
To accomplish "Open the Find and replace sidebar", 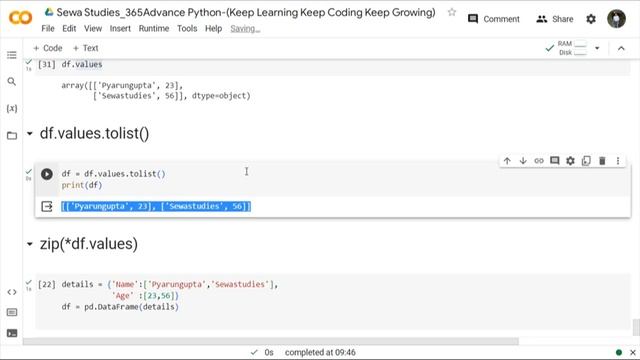I will click(x=12, y=82).
